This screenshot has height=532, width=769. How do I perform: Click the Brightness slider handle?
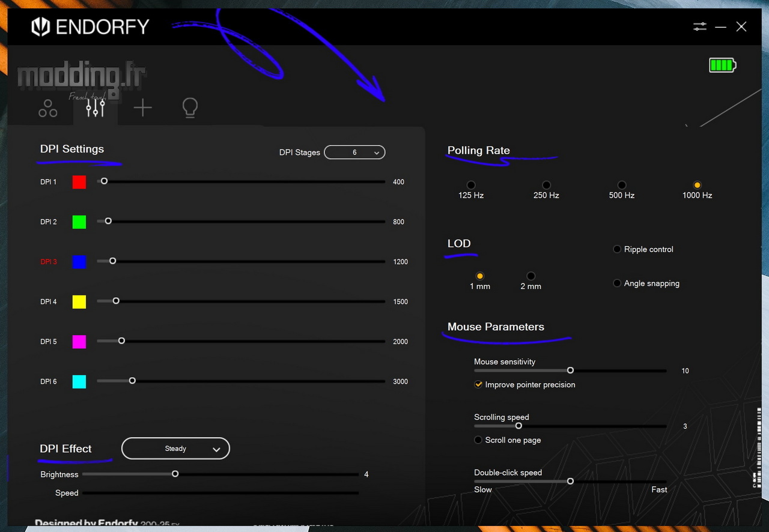[175, 474]
